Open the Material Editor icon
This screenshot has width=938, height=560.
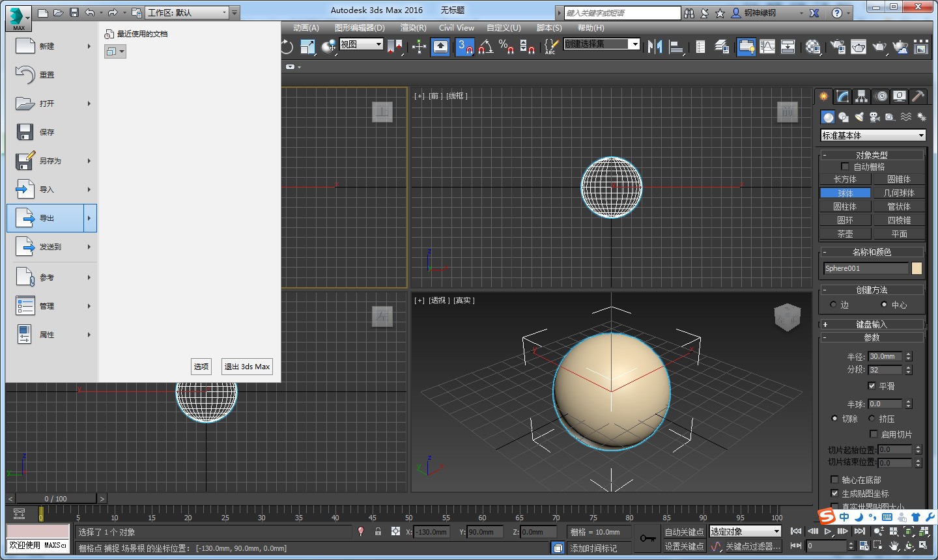coord(813,47)
